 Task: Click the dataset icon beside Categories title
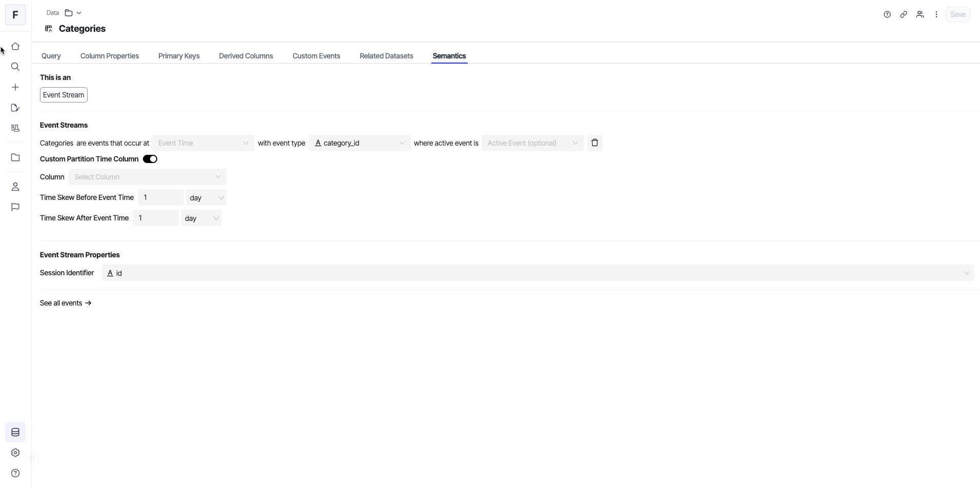click(x=49, y=29)
